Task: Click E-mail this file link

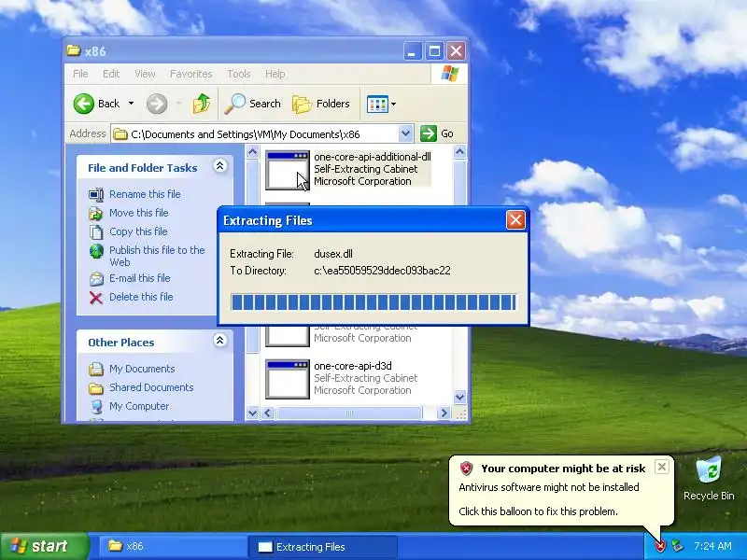Action: 139,278
